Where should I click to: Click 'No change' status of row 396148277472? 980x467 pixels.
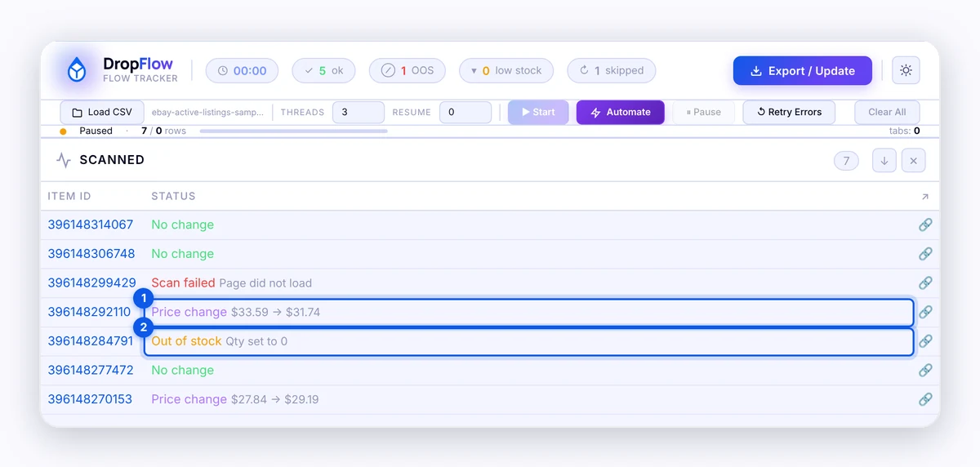pos(183,370)
